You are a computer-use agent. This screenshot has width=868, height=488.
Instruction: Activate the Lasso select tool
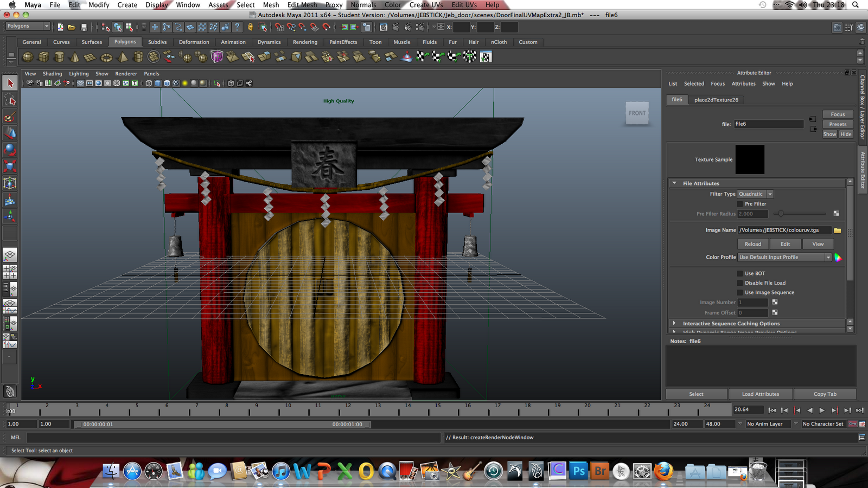pyautogui.click(x=10, y=100)
